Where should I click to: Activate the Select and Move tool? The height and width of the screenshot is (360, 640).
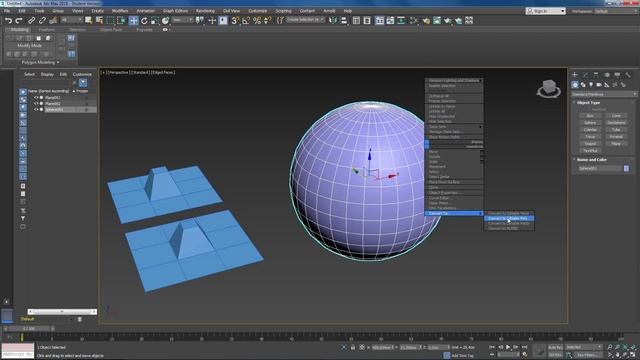[x=133, y=20]
